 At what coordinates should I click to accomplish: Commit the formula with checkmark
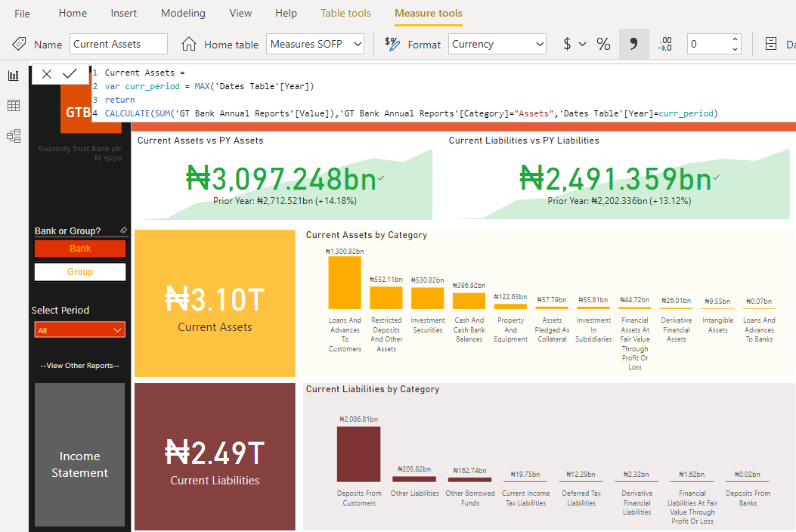(x=70, y=74)
